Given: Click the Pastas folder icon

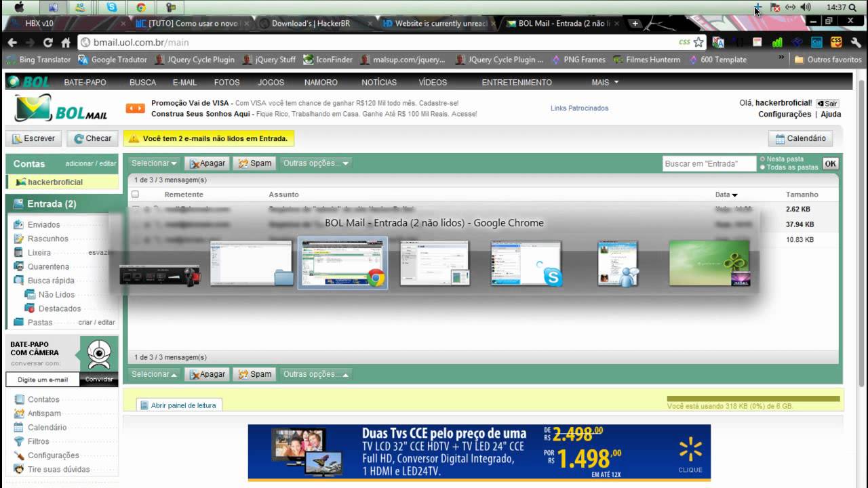Looking at the screenshot, I should tap(18, 323).
